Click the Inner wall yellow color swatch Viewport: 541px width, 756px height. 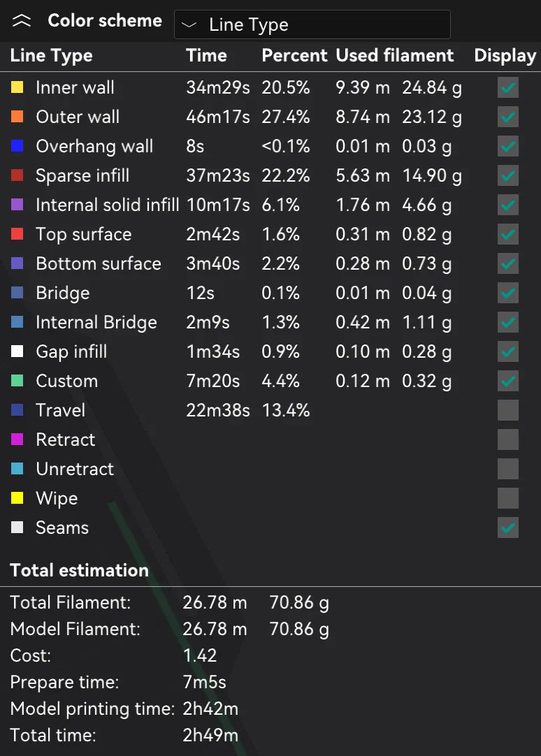click(x=17, y=88)
